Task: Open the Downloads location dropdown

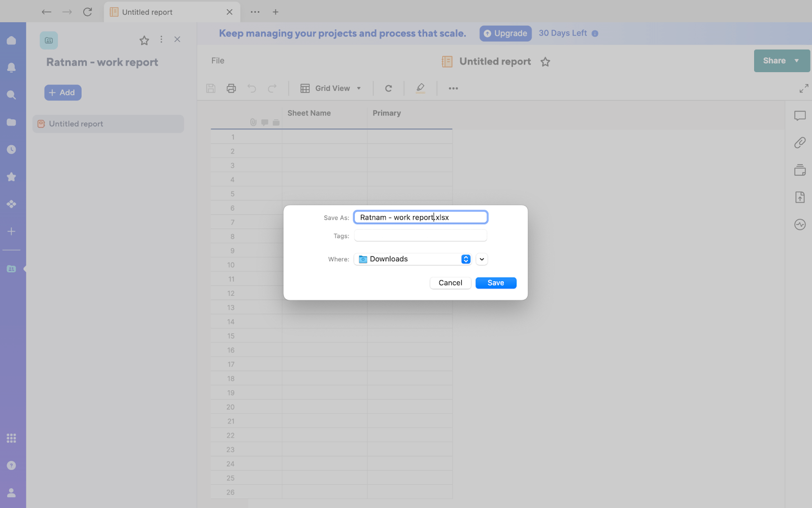Action: click(412, 259)
